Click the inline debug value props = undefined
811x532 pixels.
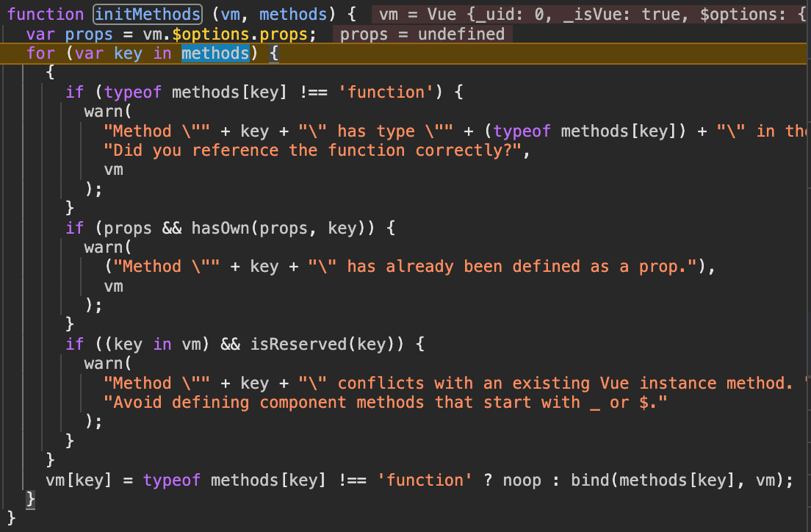[x=422, y=34]
